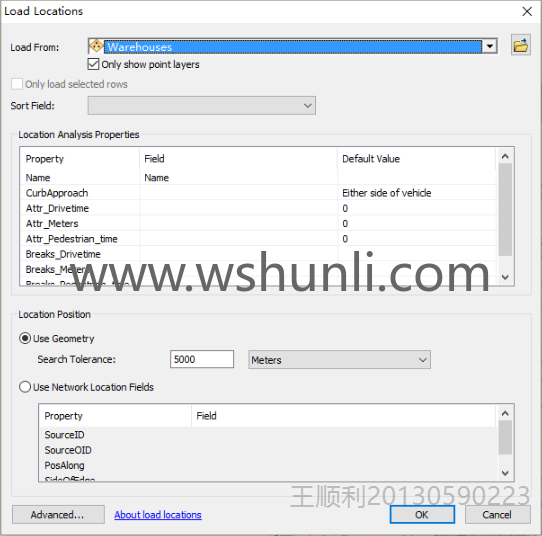Select Use Network Location Fields option
The width and height of the screenshot is (542, 536).
tap(25, 387)
